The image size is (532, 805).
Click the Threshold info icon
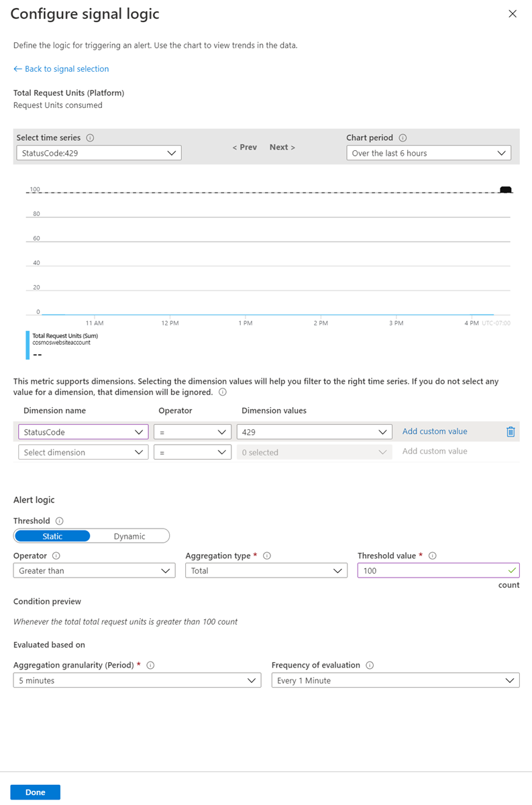tap(59, 521)
